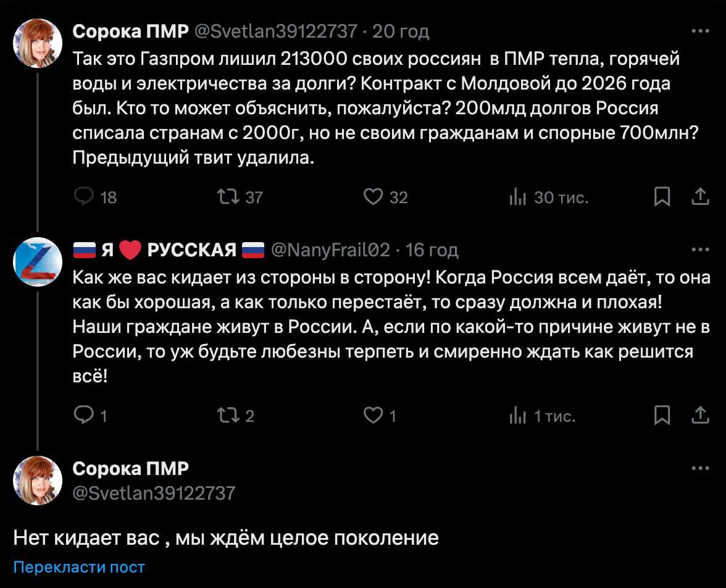
Task: Like the first tweet with 32 likes
Action: point(373,197)
